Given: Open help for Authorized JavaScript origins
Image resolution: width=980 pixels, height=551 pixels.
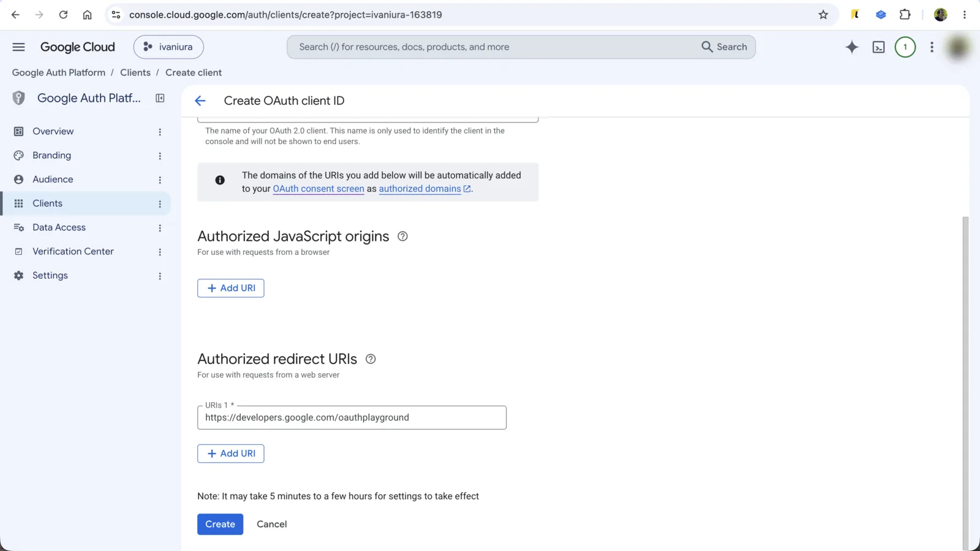Looking at the screenshot, I should pos(402,237).
